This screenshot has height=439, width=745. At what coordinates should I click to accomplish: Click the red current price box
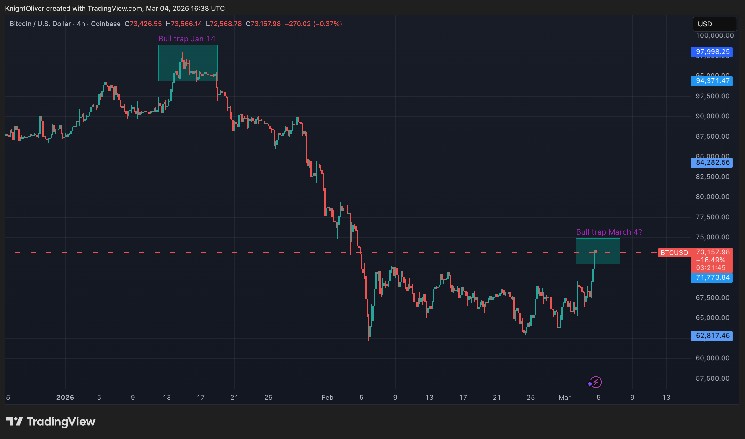pyautogui.click(x=711, y=260)
